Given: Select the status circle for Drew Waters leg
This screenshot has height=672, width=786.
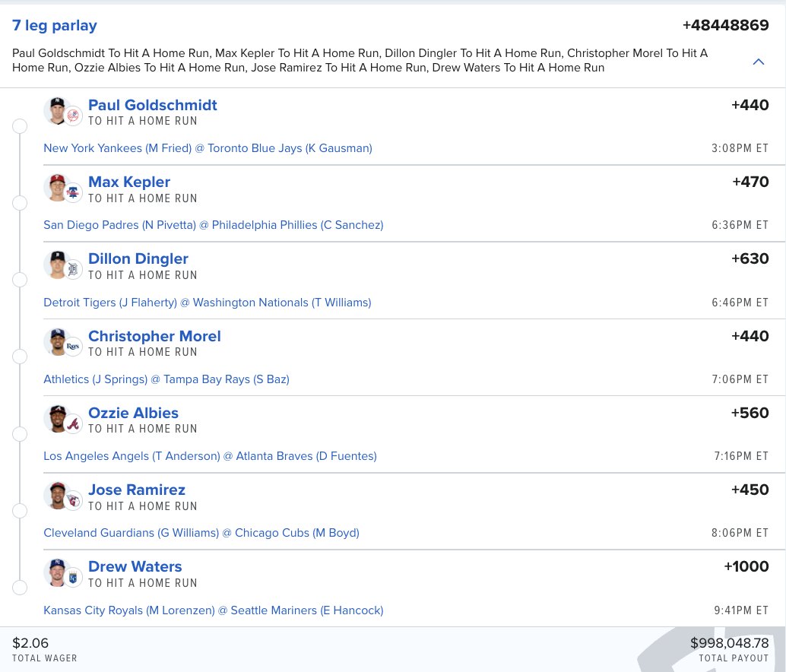Looking at the screenshot, I should [x=21, y=588].
